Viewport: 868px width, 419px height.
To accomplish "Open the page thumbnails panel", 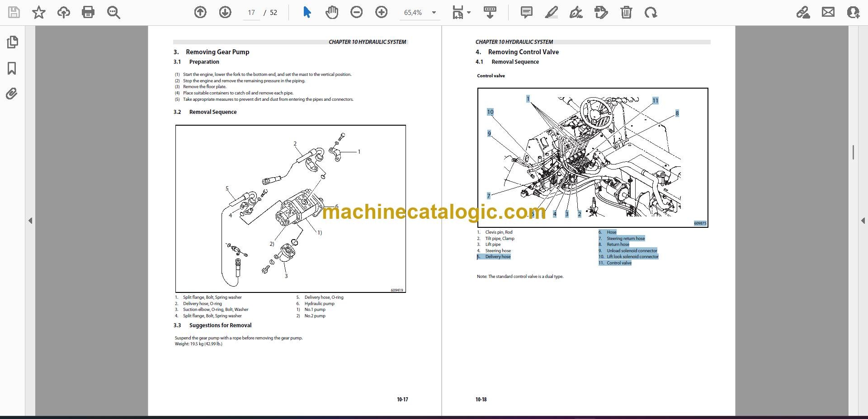I will pos(13,42).
